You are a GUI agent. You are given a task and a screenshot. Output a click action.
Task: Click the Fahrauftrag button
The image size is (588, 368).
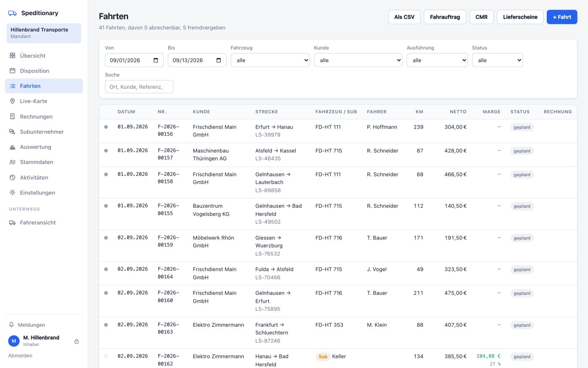445,17
